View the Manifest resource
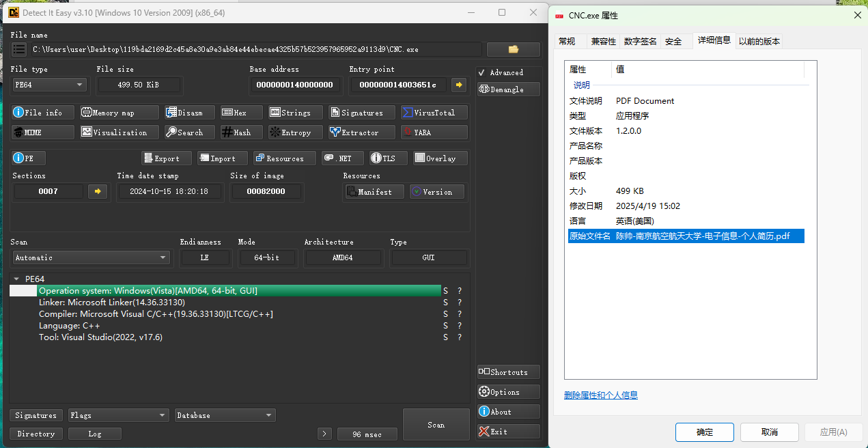This screenshot has width=868, height=448. (x=374, y=192)
